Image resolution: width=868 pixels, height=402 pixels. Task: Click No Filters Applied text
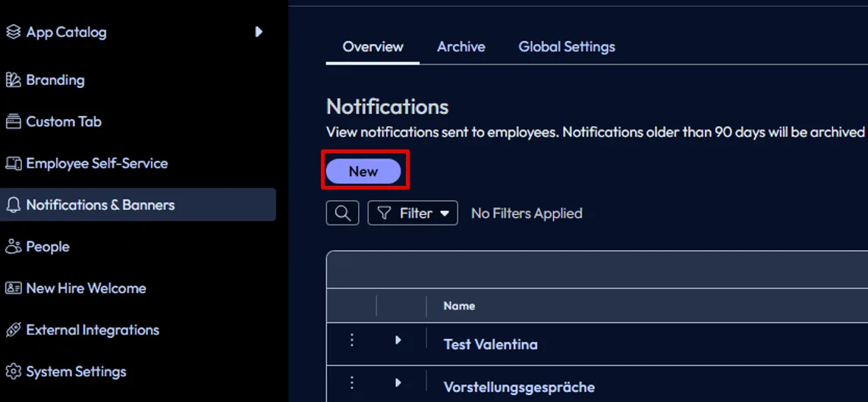[527, 213]
